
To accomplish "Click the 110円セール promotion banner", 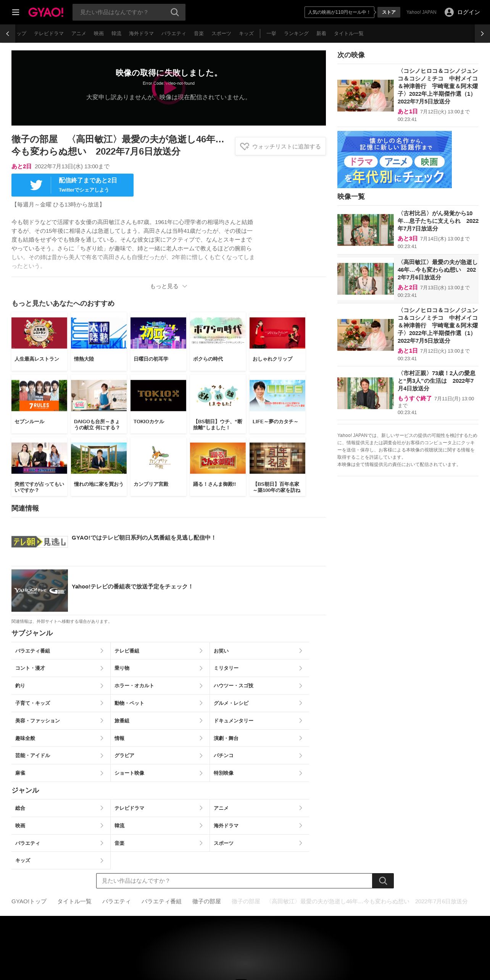I will [x=339, y=12].
